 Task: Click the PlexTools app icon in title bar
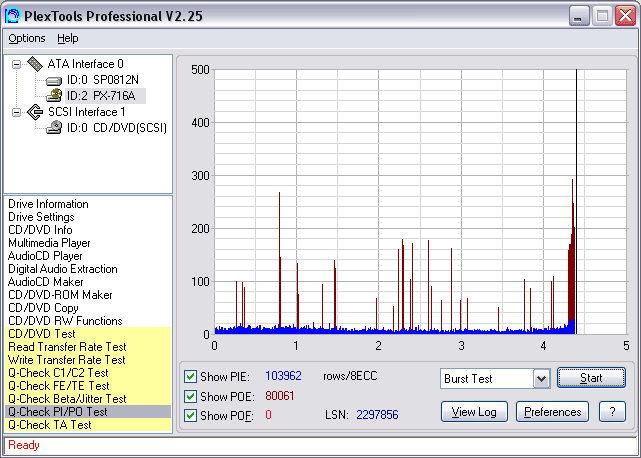[x=12, y=16]
